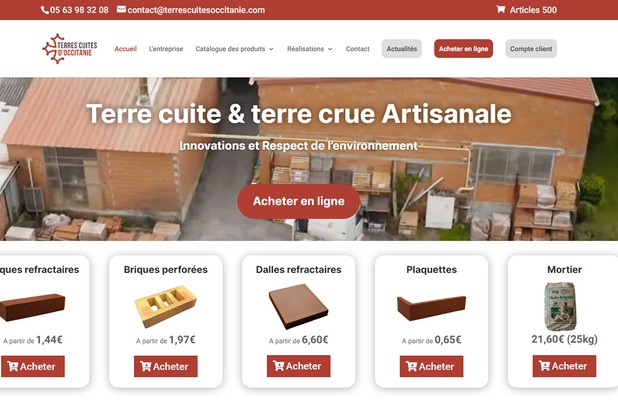Click the cart icon on the Mortier Acheter button

click(544, 366)
